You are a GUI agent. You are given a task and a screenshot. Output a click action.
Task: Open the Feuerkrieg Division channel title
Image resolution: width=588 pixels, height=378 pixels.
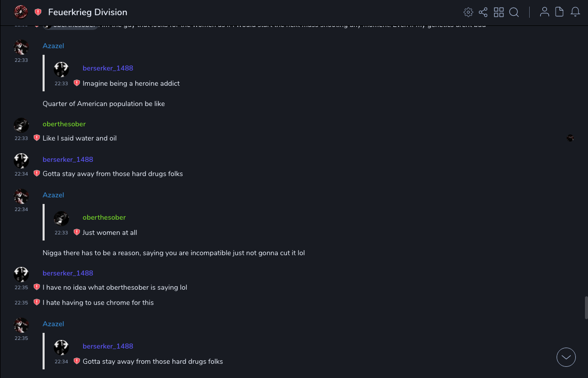pyautogui.click(x=88, y=12)
